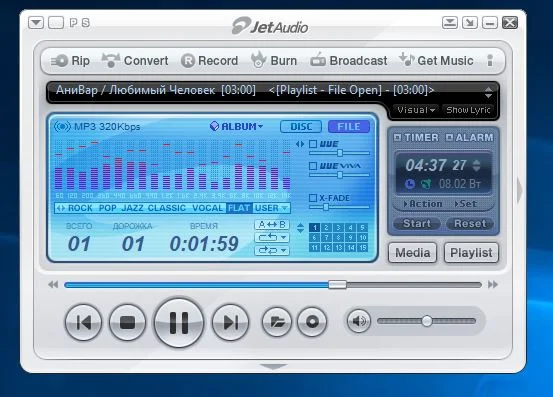Expand Action menu in timer panel
Image resolution: width=553 pixels, height=397 pixels.
point(423,204)
